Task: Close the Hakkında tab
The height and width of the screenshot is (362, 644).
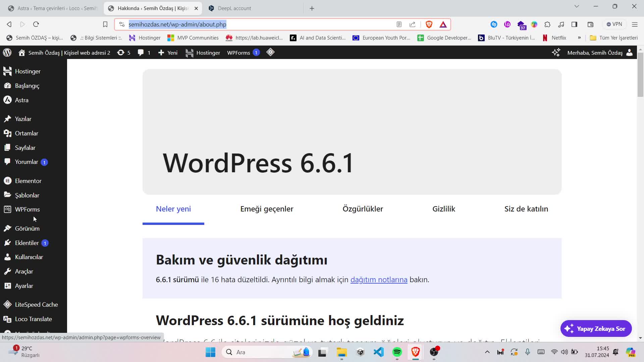Action: pos(196,8)
